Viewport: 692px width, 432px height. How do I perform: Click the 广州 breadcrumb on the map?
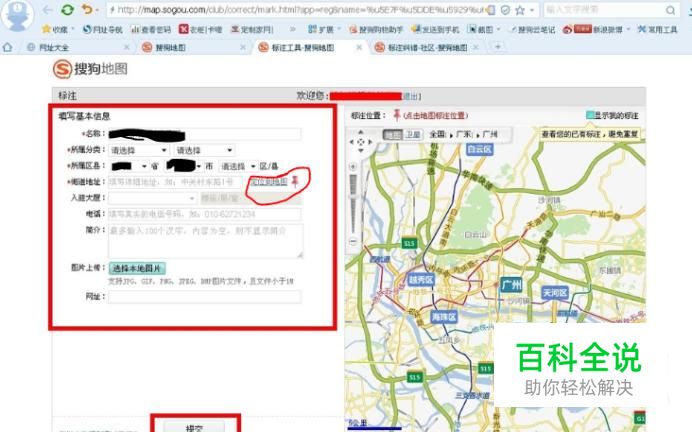tap(490, 134)
